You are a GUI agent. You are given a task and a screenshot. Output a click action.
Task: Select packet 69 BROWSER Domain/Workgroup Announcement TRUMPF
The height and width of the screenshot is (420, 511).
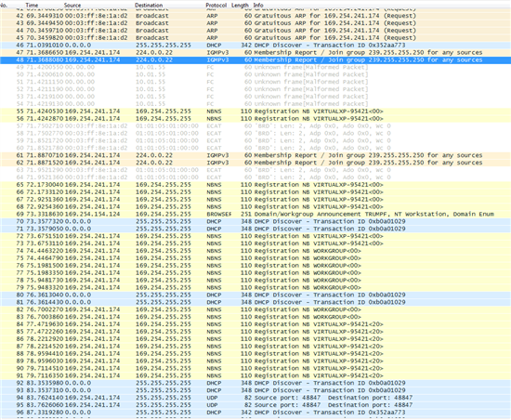[255, 214]
